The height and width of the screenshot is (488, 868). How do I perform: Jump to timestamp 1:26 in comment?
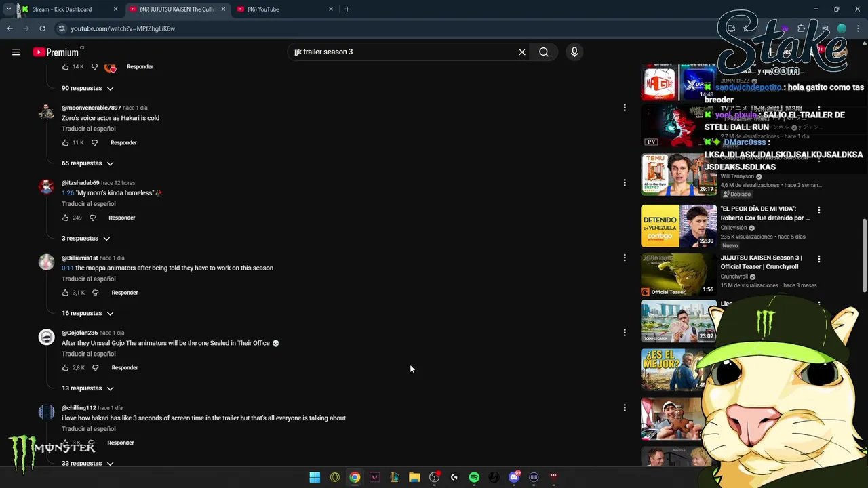pyautogui.click(x=68, y=193)
